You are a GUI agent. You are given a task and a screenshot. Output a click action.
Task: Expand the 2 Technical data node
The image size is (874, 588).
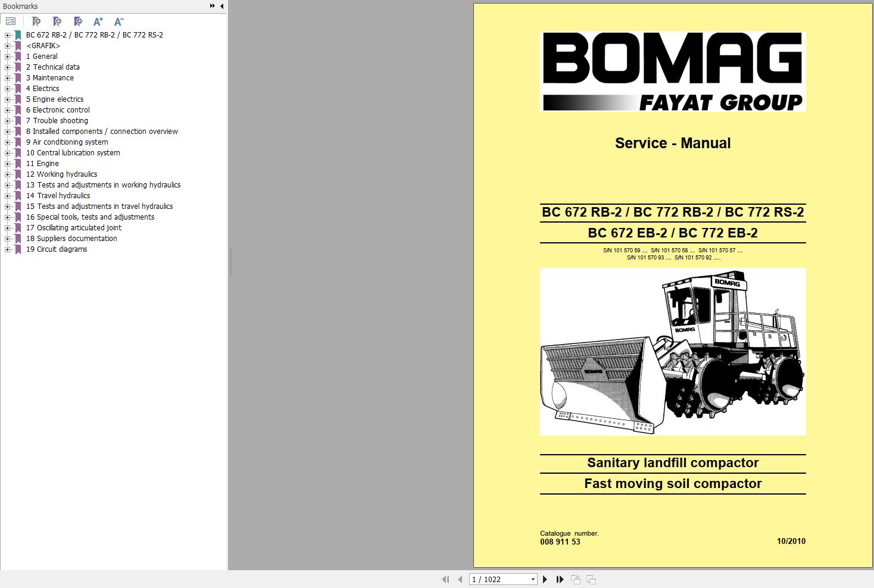tap(7, 67)
